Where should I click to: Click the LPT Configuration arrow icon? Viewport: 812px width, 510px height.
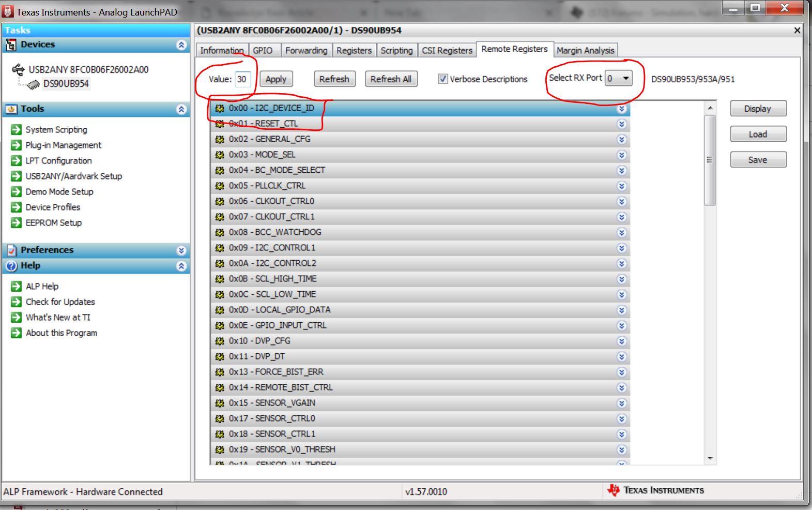pyautogui.click(x=16, y=161)
